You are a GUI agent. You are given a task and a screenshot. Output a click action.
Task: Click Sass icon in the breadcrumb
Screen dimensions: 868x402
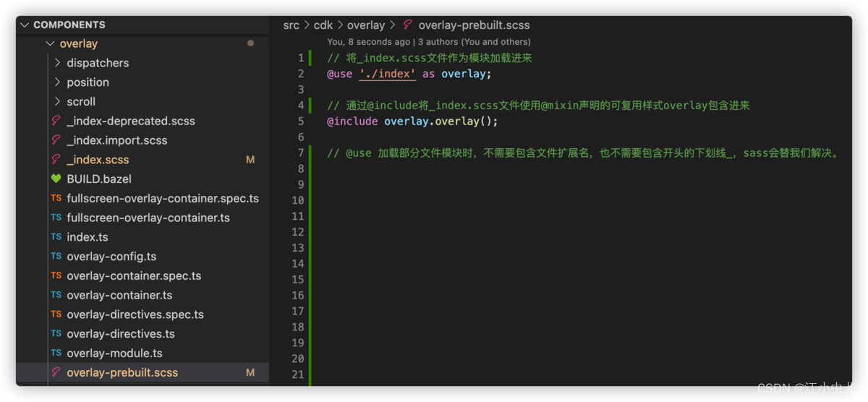pos(408,25)
